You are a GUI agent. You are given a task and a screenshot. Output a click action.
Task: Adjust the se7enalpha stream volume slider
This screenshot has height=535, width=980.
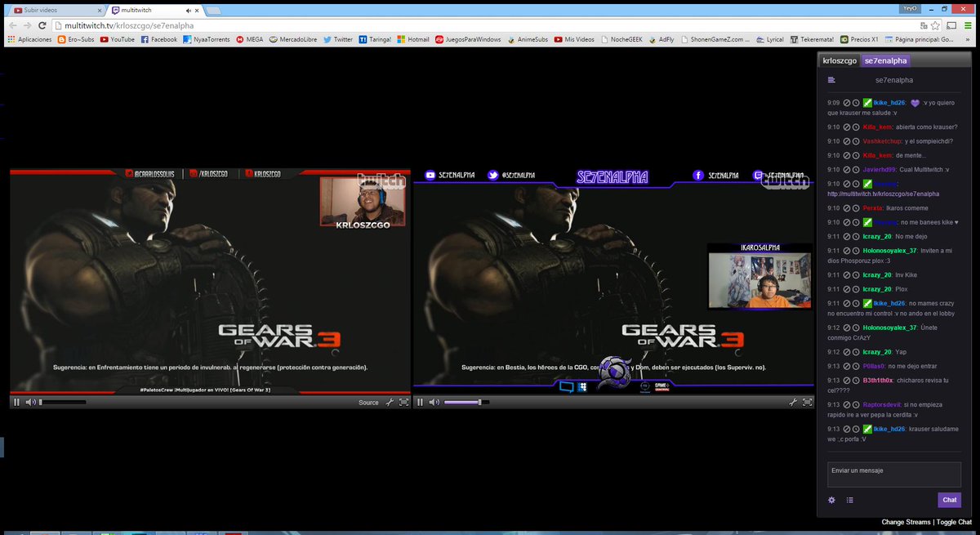[466, 402]
